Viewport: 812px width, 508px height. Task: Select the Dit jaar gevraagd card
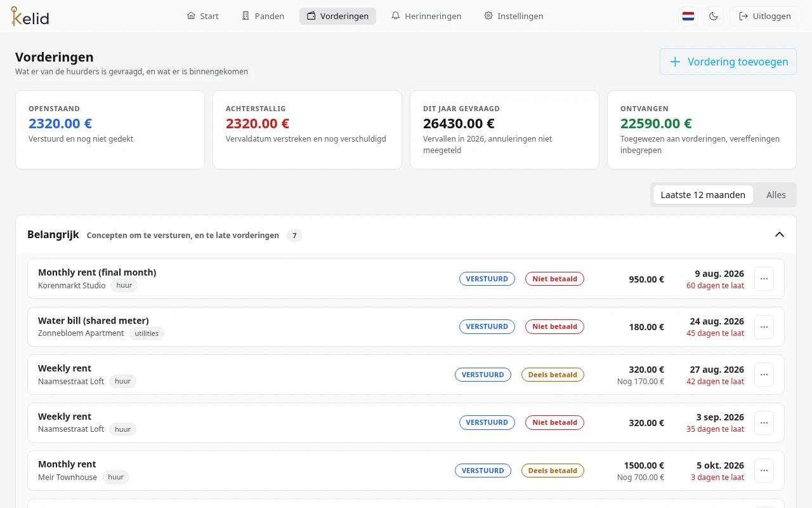tap(504, 130)
